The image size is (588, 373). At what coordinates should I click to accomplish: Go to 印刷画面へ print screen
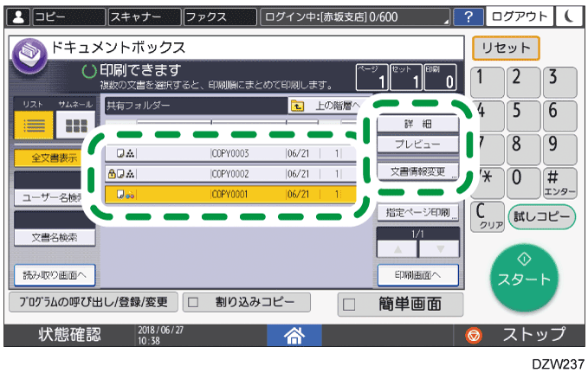(x=417, y=275)
